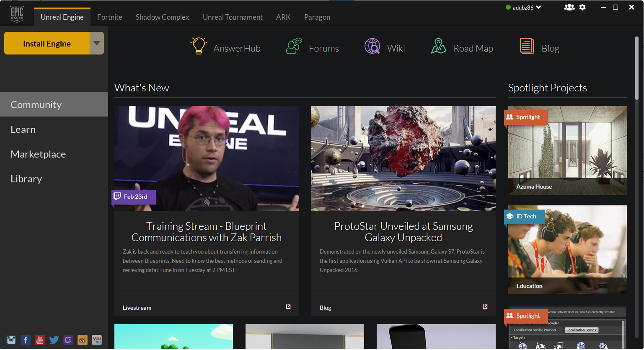The image size is (644, 350).
Task: Switch to the Shadow Complex tab
Action: point(163,17)
